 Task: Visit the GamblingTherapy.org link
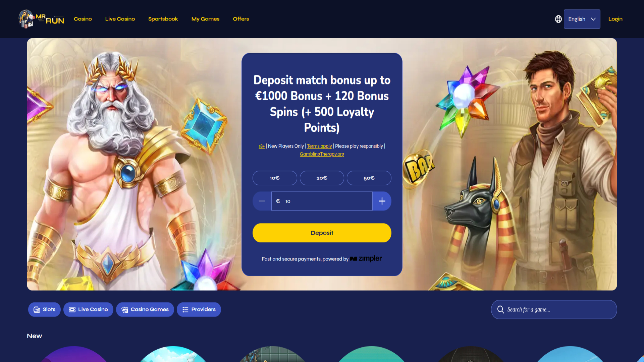click(322, 154)
